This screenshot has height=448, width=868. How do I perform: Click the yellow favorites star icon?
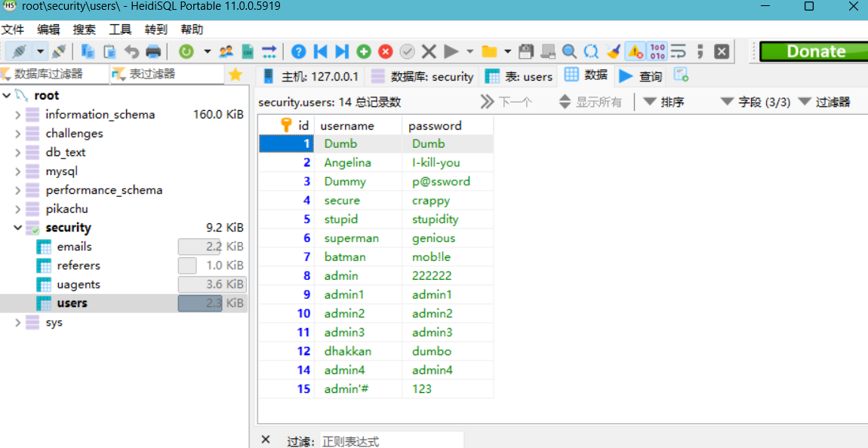pos(235,75)
